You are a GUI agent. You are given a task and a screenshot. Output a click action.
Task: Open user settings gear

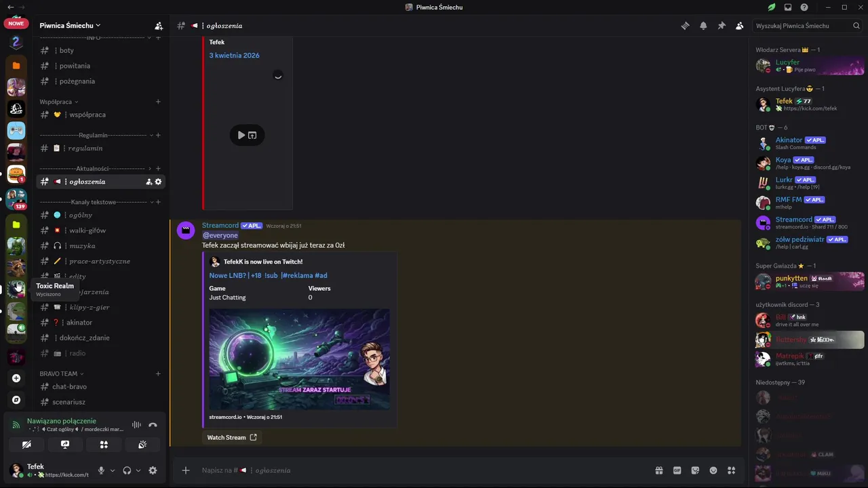(153, 470)
